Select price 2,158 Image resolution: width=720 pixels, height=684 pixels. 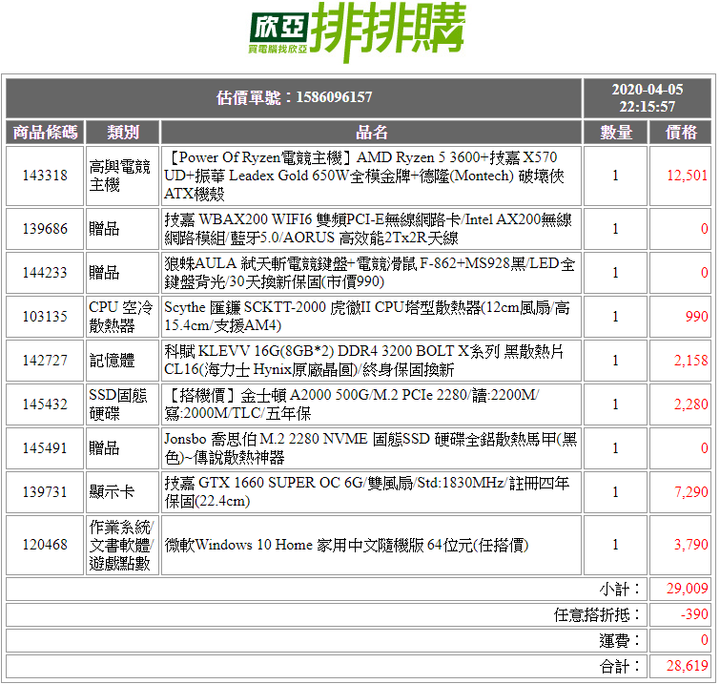[x=691, y=360]
